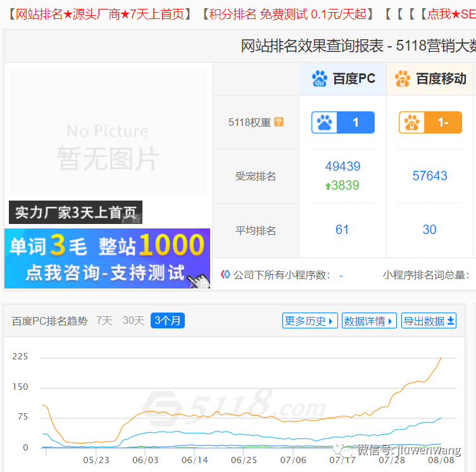Click the No Picture 暂无图片 placeholder image

coord(108,132)
